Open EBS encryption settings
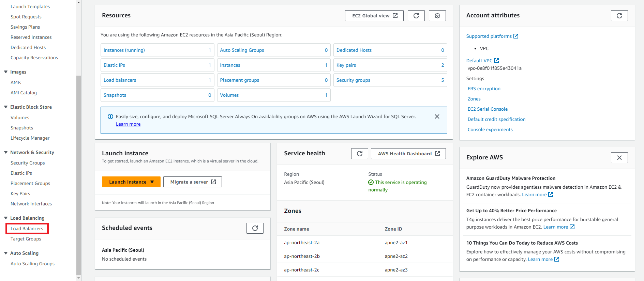Screen dimensions: 644x281 [484, 89]
